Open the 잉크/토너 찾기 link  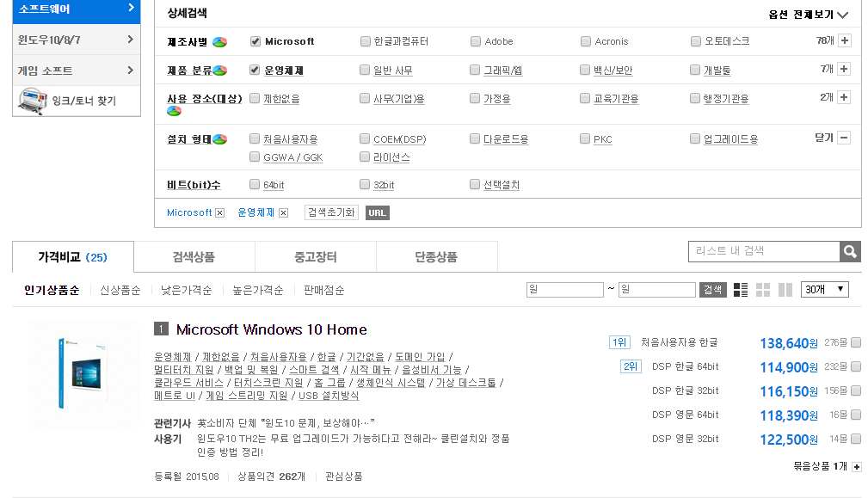point(83,101)
